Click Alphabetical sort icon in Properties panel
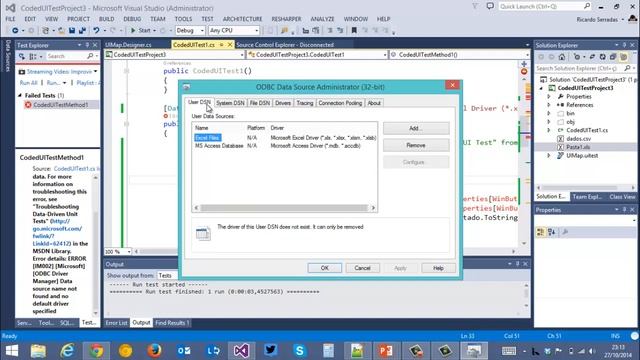 551,232
